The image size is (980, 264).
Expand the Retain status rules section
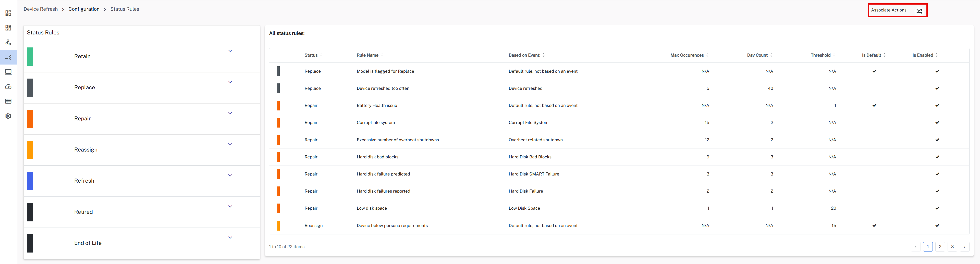pos(230,51)
